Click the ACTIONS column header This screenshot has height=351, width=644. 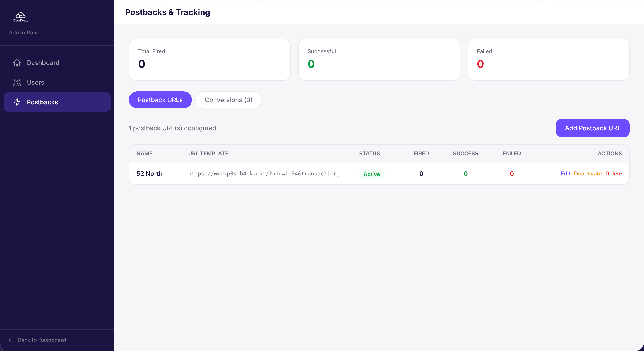tap(610, 154)
